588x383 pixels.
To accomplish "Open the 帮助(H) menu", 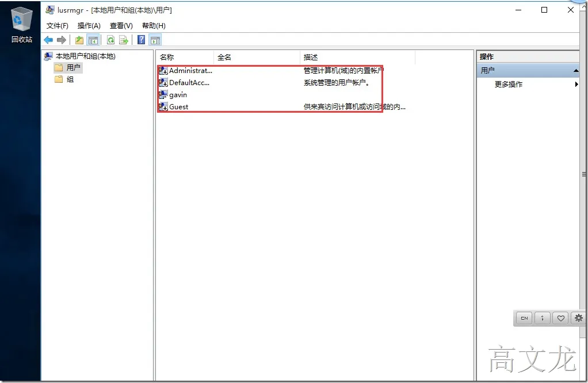I will (x=154, y=25).
